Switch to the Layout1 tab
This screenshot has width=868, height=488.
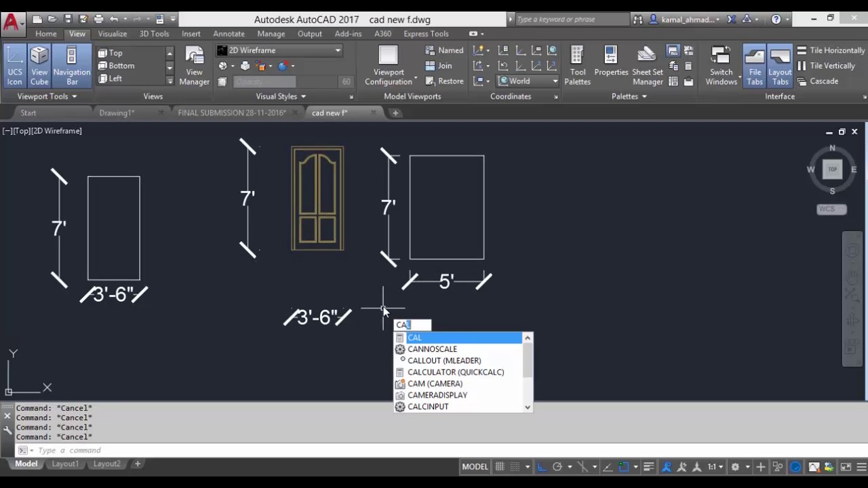click(65, 464)
